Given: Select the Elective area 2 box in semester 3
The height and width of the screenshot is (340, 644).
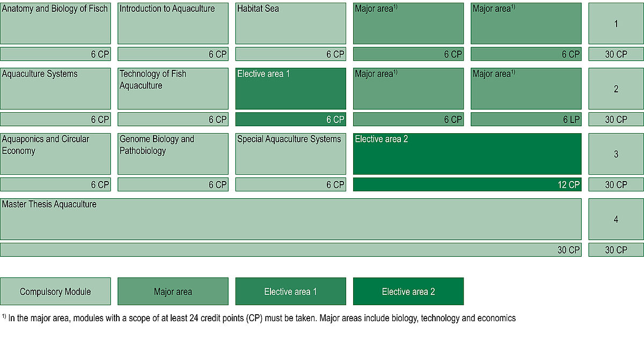Looking at the screenshot, I should 467,154.
